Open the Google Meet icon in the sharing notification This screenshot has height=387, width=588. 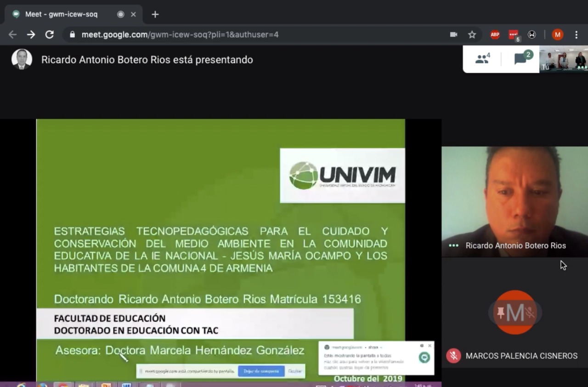tap(424, 358)
